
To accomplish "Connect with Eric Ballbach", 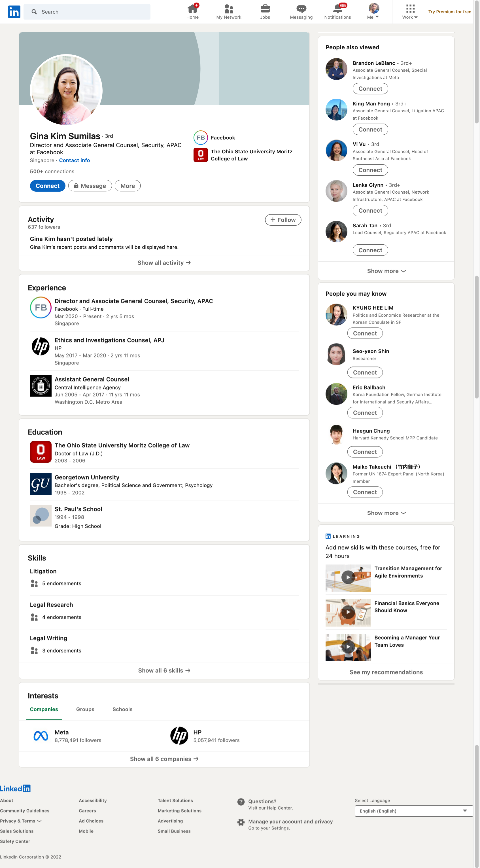I will coord(365,413).
